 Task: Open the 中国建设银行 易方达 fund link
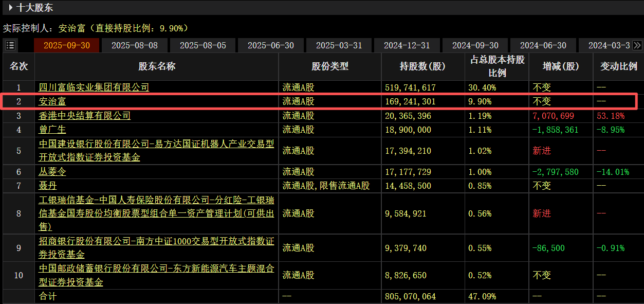(x=156, y=145)
